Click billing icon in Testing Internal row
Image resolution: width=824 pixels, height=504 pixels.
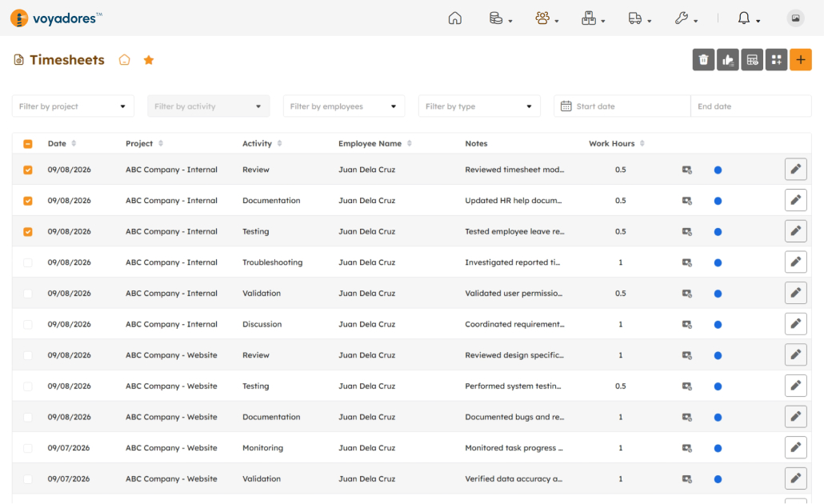[687, 232]
